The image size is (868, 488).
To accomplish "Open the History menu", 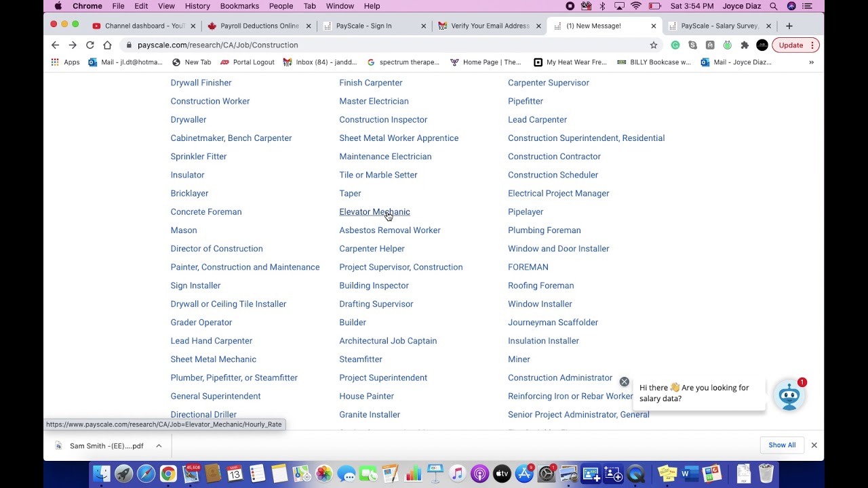I will 197,6.
